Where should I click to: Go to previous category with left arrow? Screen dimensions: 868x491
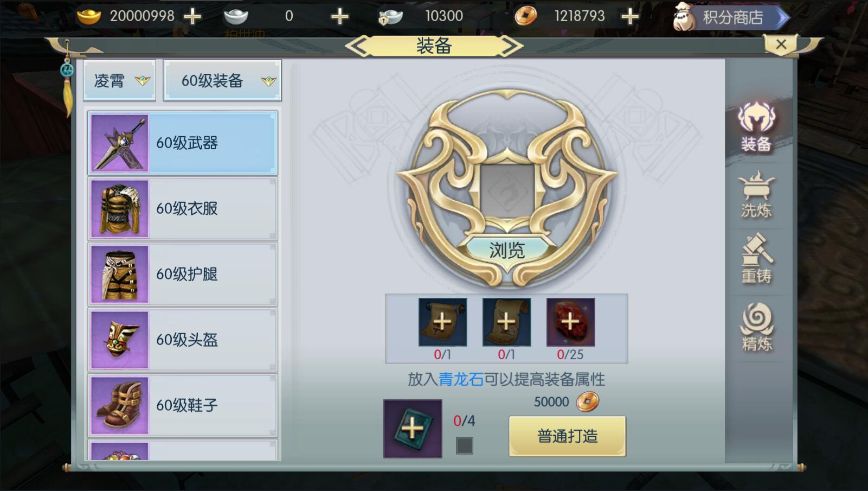point(358,46)
